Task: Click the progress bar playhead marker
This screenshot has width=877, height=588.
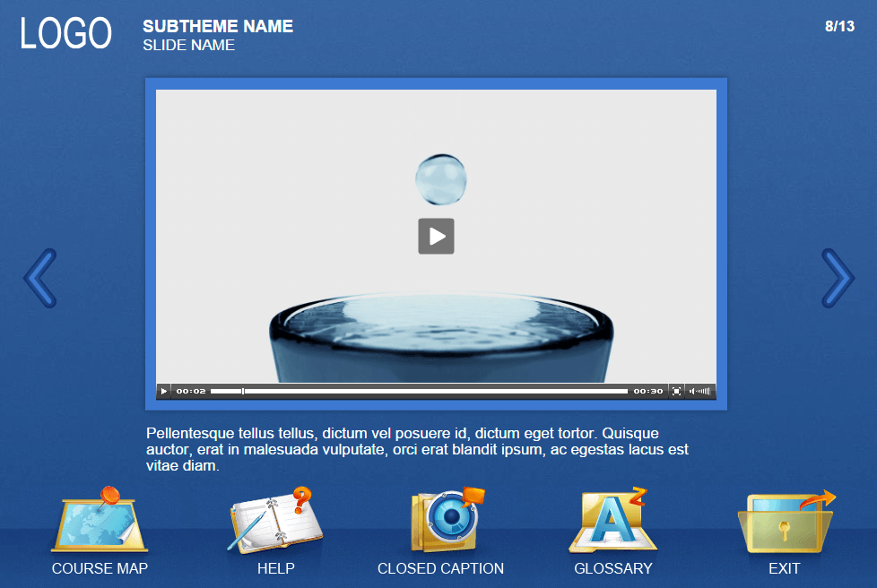Action: click(x=243, y=392)
